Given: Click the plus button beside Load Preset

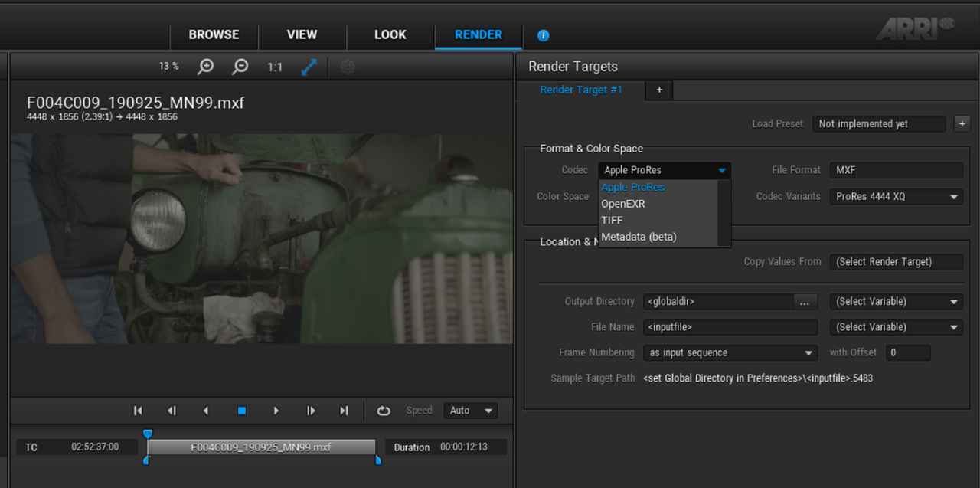Looking at the screenshot, I should click(962, 123).
